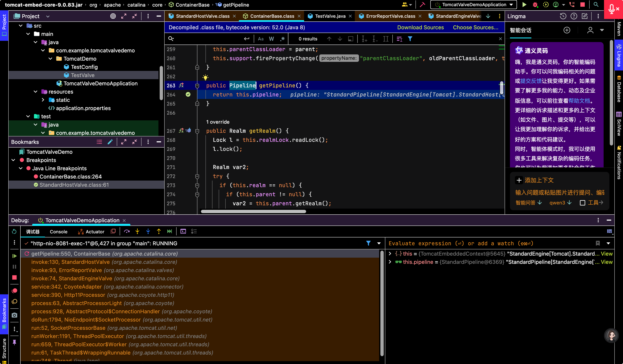
Task: Open TomcatValveDemoApplication run configuration dropdown
Action: pos(473,5)
